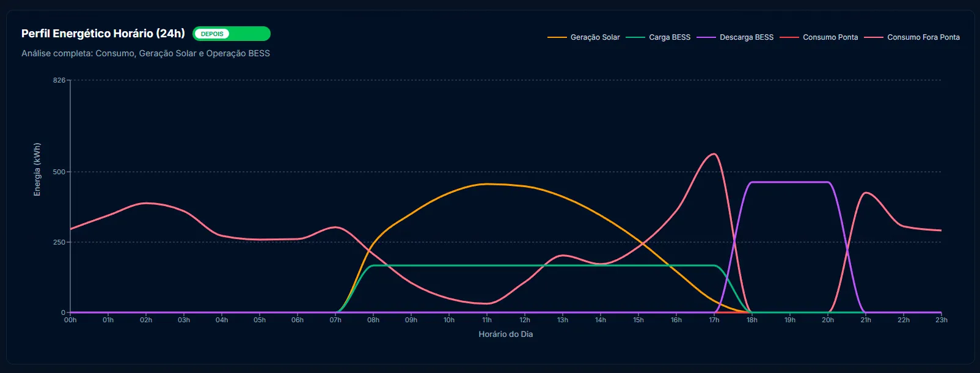
Task: Click the Horário do Dia axis title
Action: pyautogui.click(x=505, y=334)
